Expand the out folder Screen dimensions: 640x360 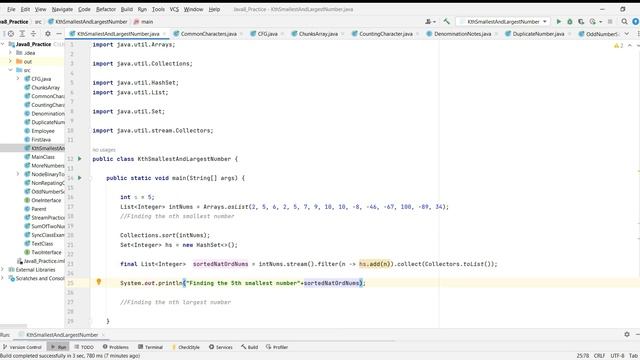pos(11,61)
